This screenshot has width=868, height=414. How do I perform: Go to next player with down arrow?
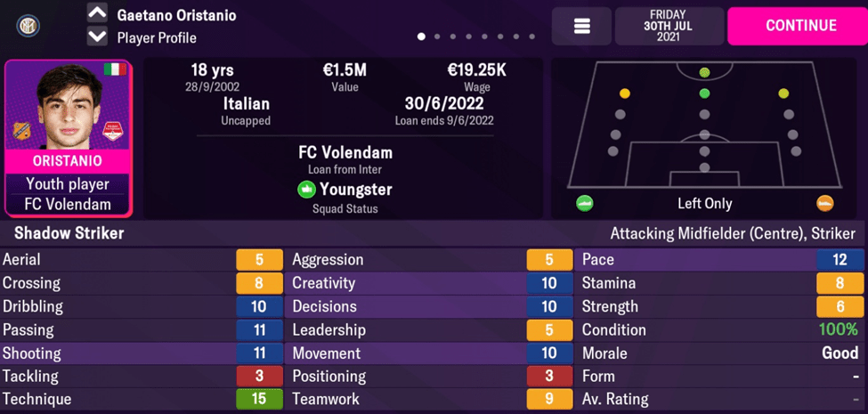[97, 37]
